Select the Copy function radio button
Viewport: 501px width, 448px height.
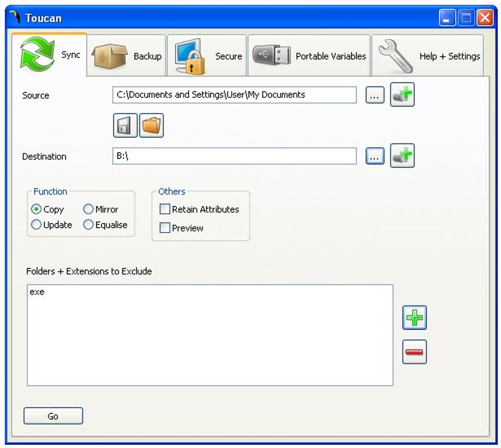tap(36, 209)
